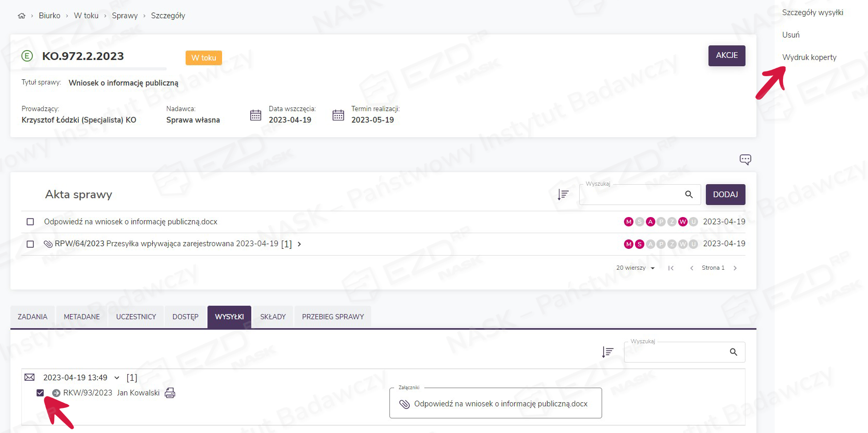Click sort icon in Wysyłki section

click(607, 352)
